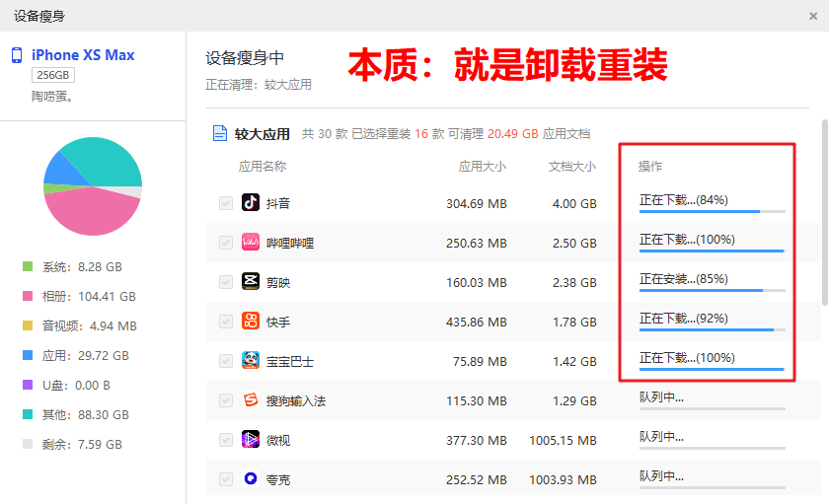Click the iPhone XS Max device name
Screen dimensions: 829x504
83,55
